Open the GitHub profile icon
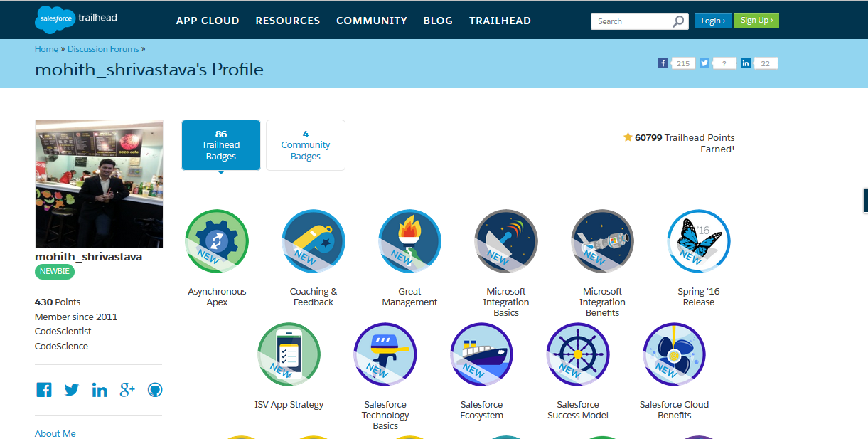The height and width of the screenshot is (439, 868). click(155, 390)
